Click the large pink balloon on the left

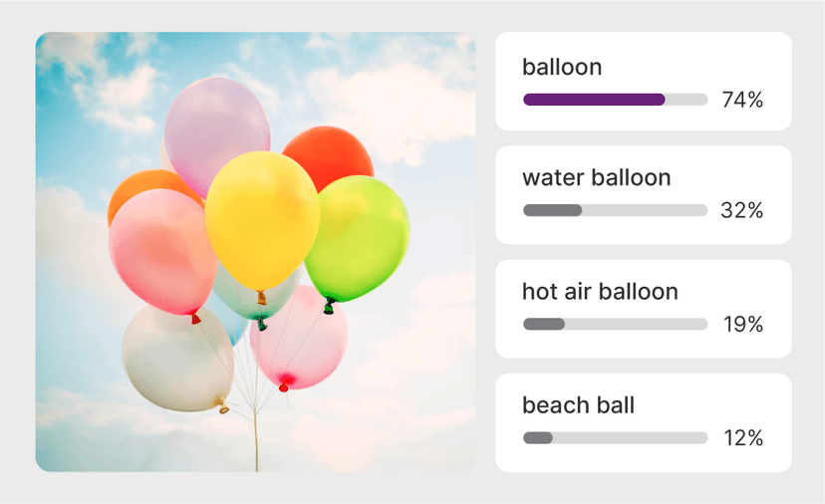click(159, 254)
